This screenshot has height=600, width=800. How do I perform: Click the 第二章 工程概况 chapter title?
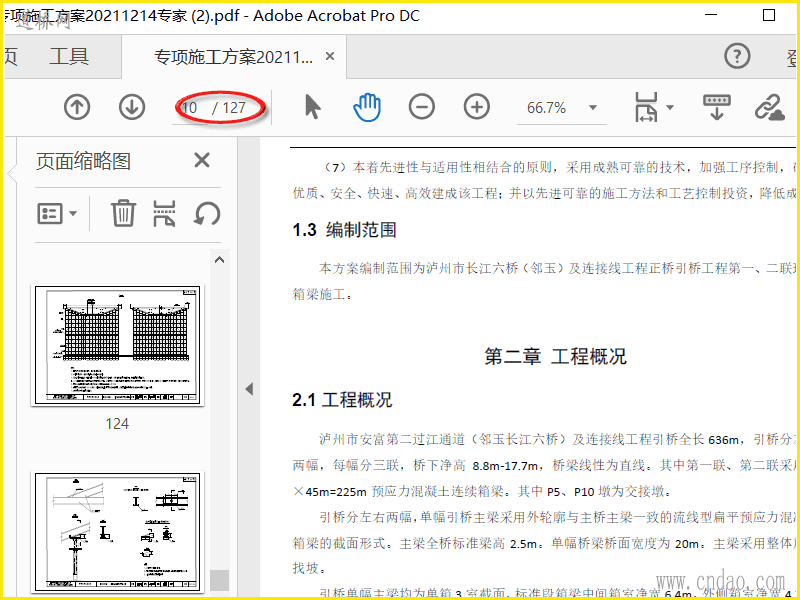click(556, 356)
